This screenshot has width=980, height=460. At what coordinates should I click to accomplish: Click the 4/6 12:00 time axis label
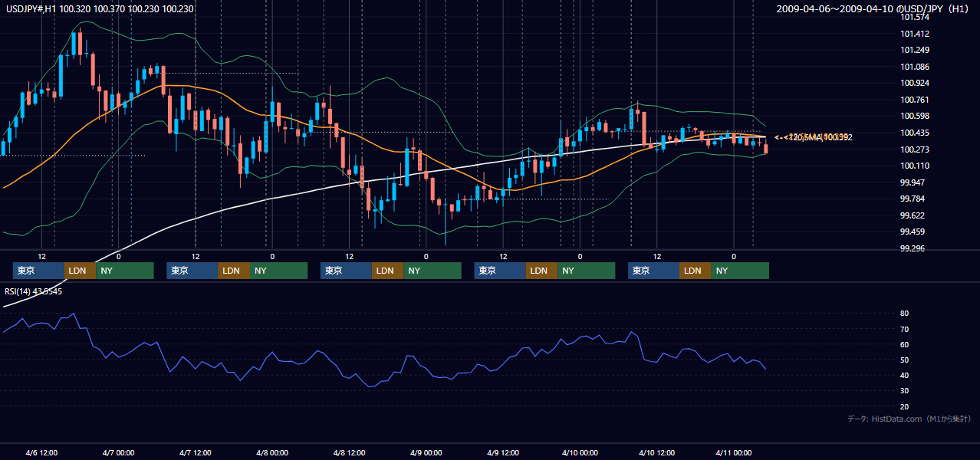tap(41, 452)
